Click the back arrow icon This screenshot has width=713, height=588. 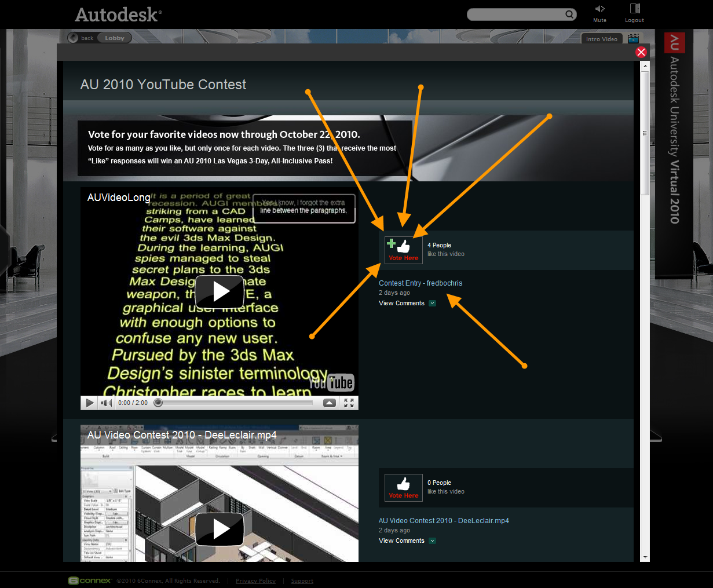(x=73, y=38)
